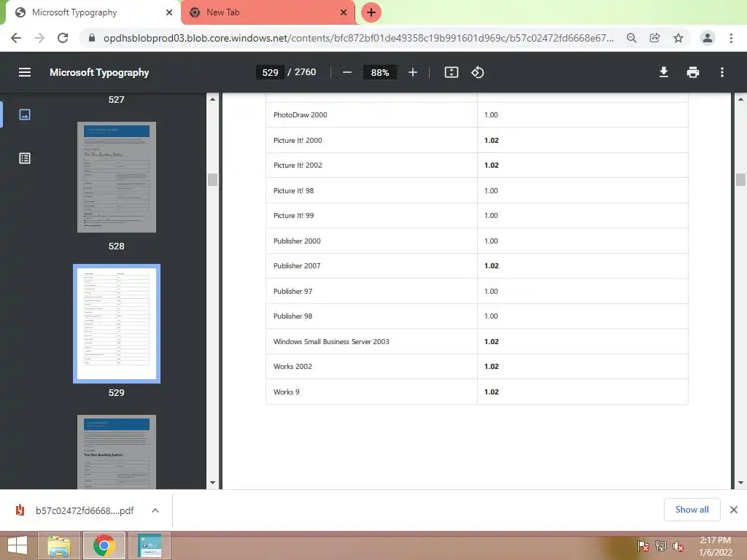The image size is (747, 560).
Task: Open PDF viewer more actions menu
Action: (x=721, y=72)
